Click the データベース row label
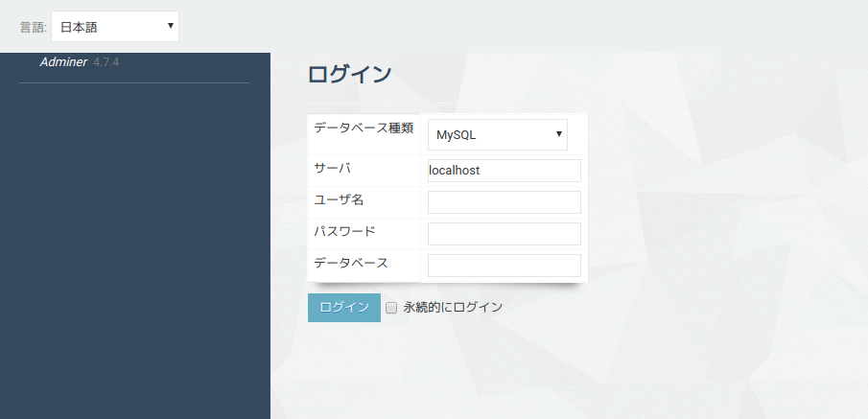Image resolution: width=868 pixels, height=419 pixels. (x=351, y=263)
